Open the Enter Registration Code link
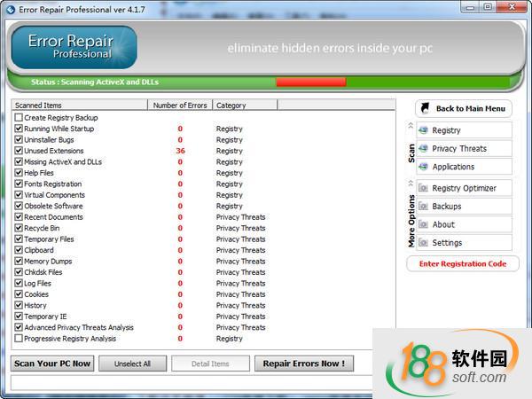This screenshot has width=532, height=399. (x=462, y=264)
